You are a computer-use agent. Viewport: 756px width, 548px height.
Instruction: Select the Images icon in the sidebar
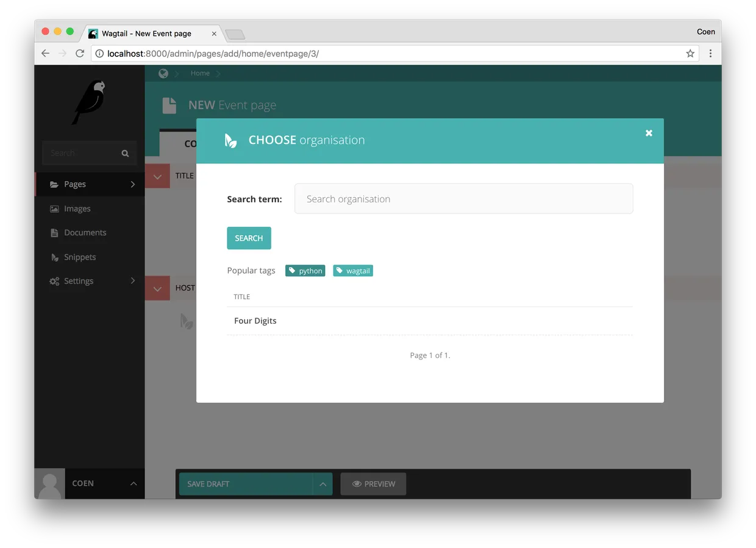coord(54,208)
